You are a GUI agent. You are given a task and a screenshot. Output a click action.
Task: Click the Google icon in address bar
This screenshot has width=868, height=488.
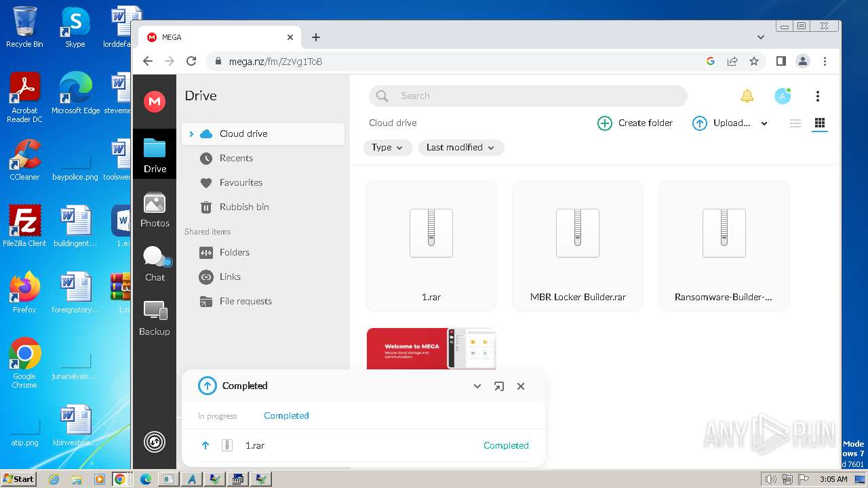coord(711,61)
